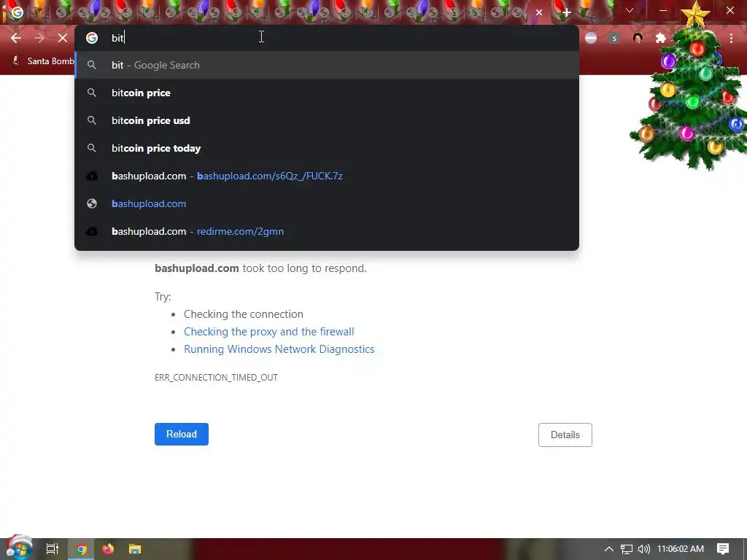Click the cloud icon beside redirme.com suggestion
This screenshot has height=560, width=747.
pyautogui.click(x=92, y=231)
